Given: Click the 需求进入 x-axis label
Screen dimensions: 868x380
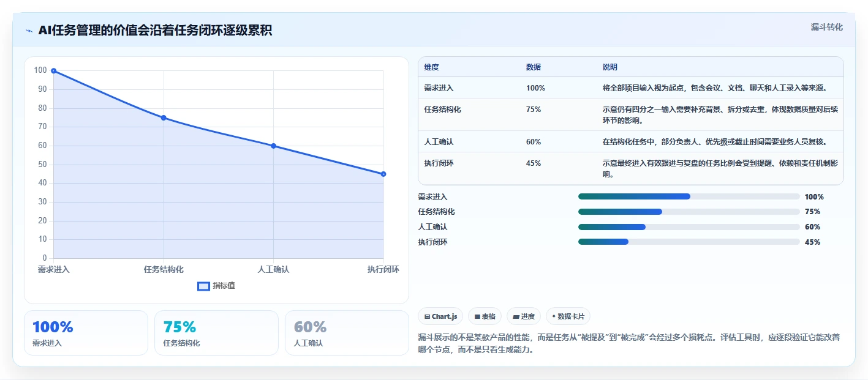Looking at the screenshot, I should (x=54, y=269).
